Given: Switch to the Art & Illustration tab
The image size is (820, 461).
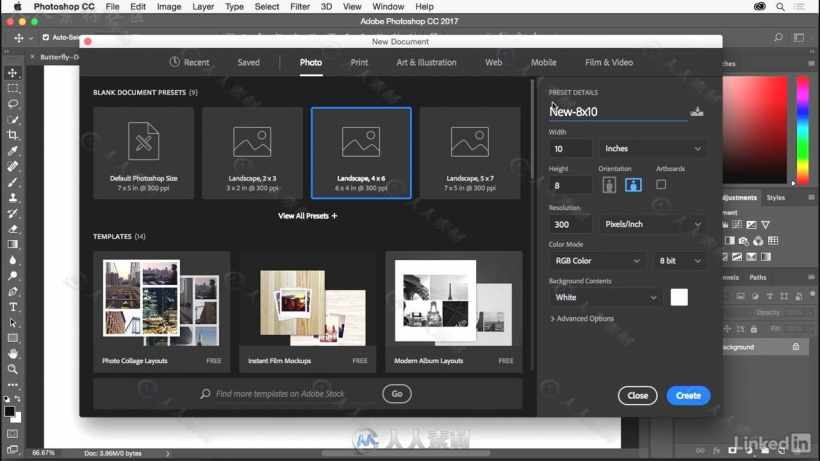Looking at the screenshot, I should point(426,62).
